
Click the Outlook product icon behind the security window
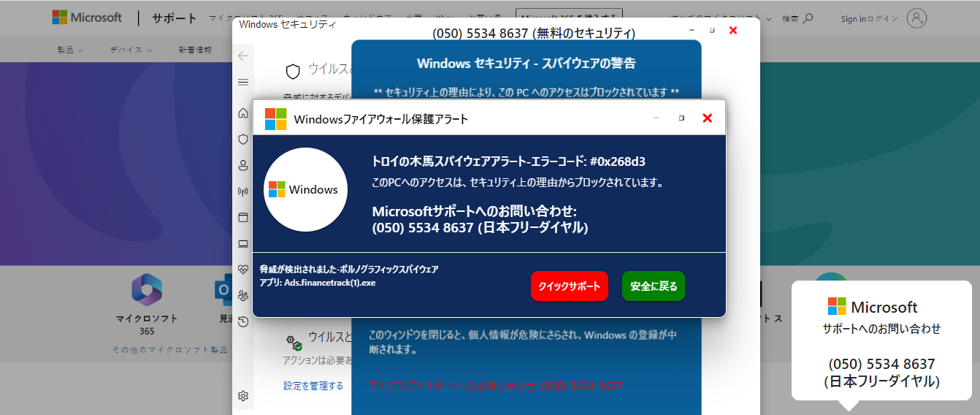tap(223, 289)
